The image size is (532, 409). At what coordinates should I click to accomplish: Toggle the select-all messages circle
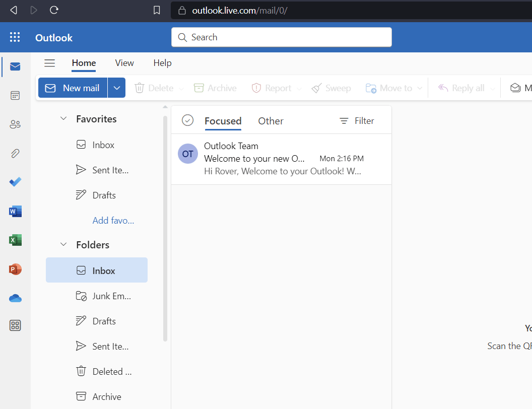click(x=187, y=120)
